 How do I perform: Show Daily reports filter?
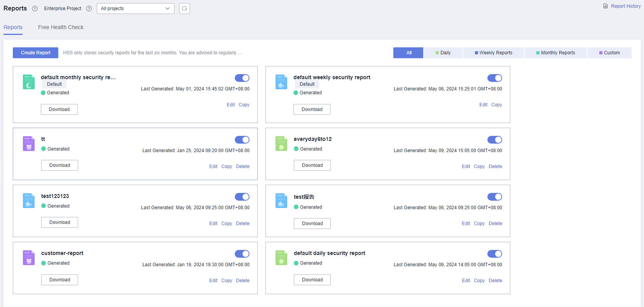coord(443,53)
